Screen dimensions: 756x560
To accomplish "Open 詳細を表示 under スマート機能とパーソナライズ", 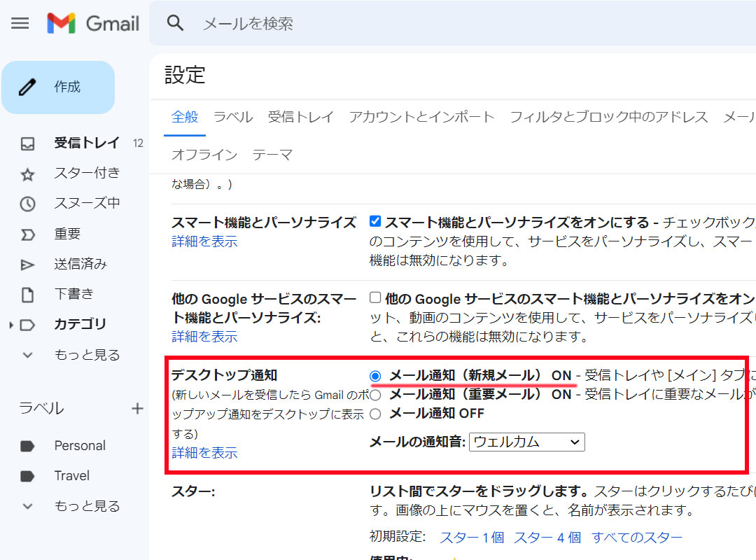I will click(204, 241).
